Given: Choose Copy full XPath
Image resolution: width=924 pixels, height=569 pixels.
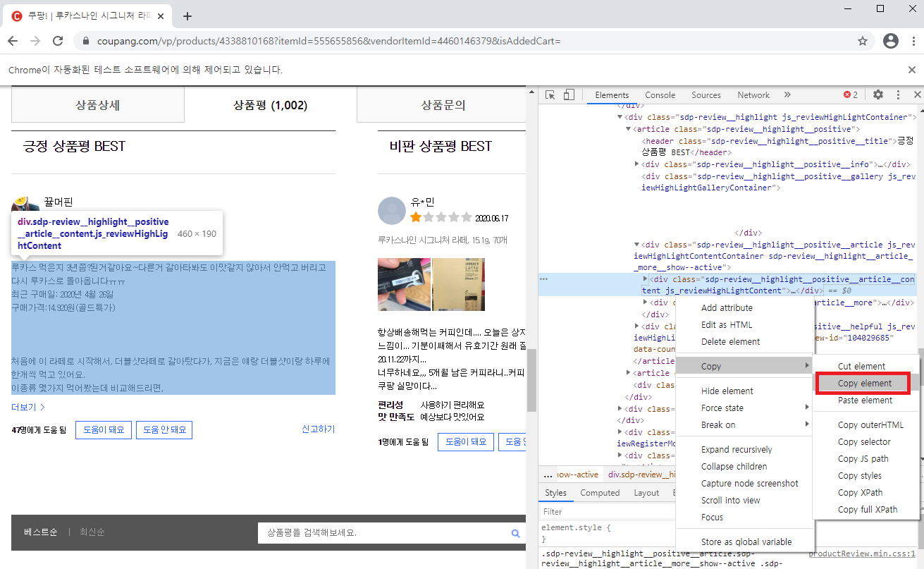Looking at the screenshot, I should coord(866,510).
